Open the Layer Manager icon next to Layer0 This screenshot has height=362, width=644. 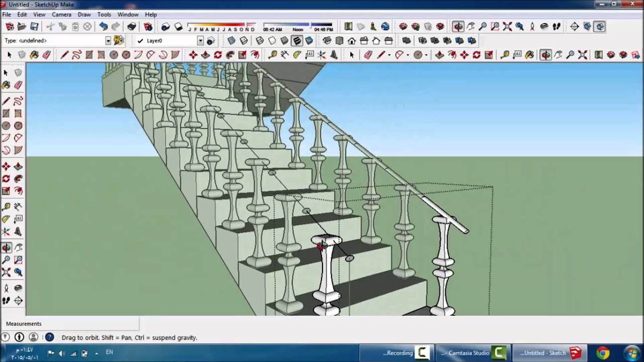pyautogui.click(x=210, y=41)
